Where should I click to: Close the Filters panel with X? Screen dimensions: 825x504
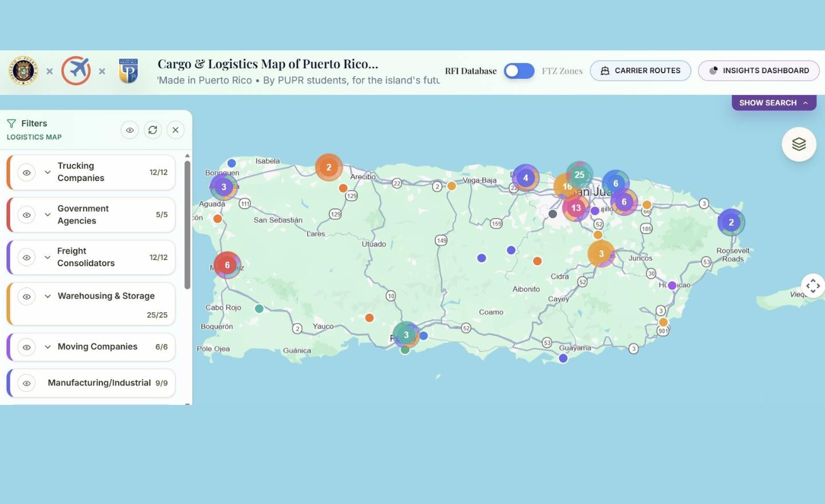click(x=176, y=130)
